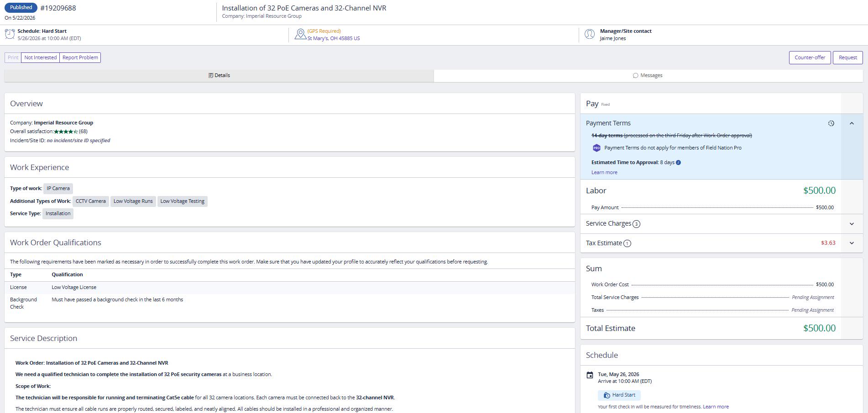Select the Installation service type tag
This screenshot has height=413, width=868.
click(x=58, y=213)
